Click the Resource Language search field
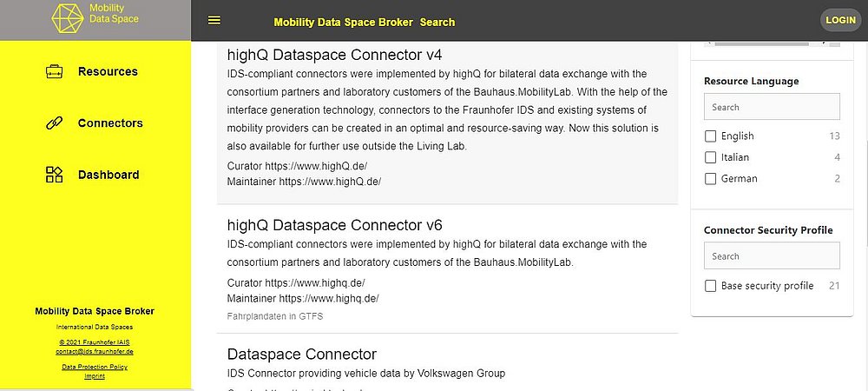Screen dimensions: 868x391 pyautogui.click(x=772, y=107)
